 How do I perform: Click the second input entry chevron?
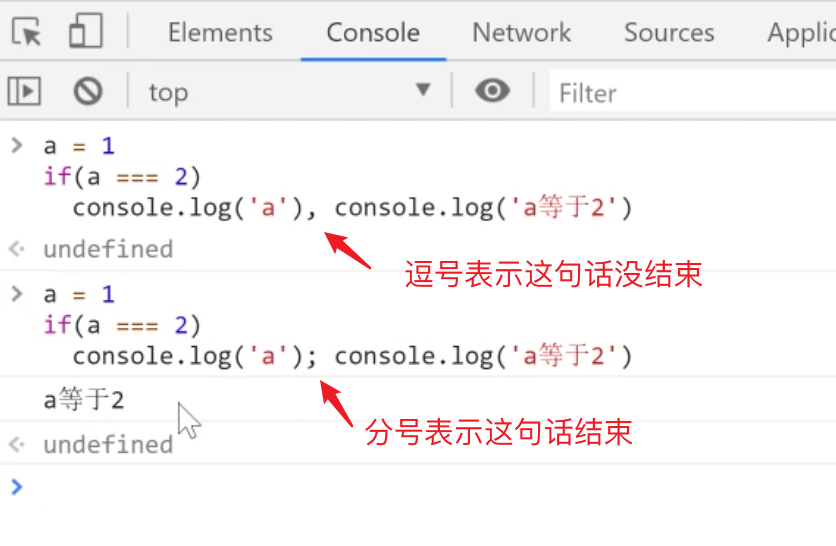point(17,293)
